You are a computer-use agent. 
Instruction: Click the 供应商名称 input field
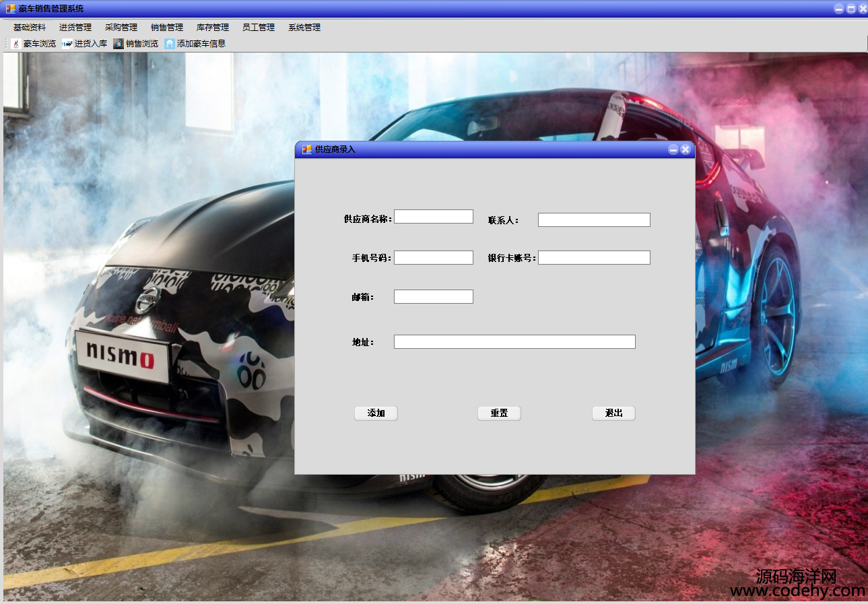pyautogui.click(x=434, y=217)
